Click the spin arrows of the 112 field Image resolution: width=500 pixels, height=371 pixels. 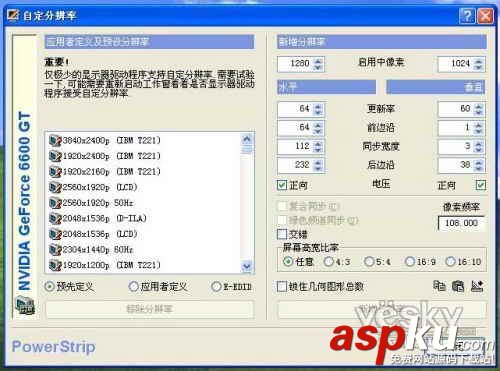pos(318,146)
